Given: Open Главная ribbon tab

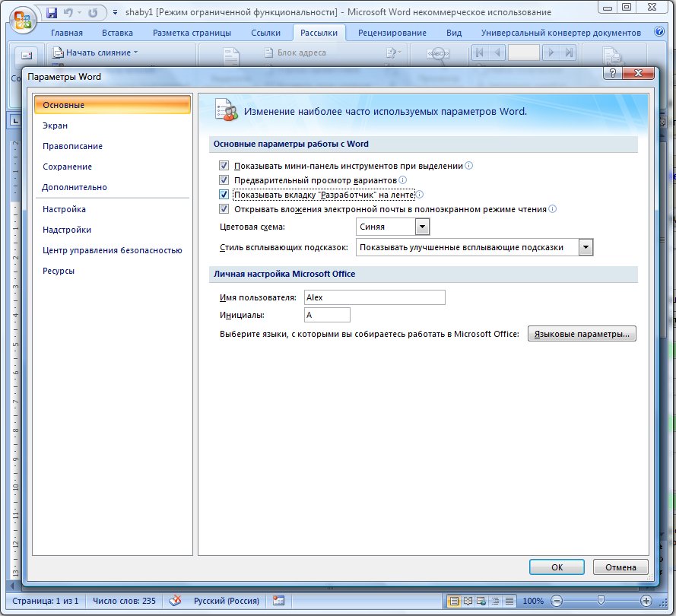Looking at the screenshot, I should (67, 33).
